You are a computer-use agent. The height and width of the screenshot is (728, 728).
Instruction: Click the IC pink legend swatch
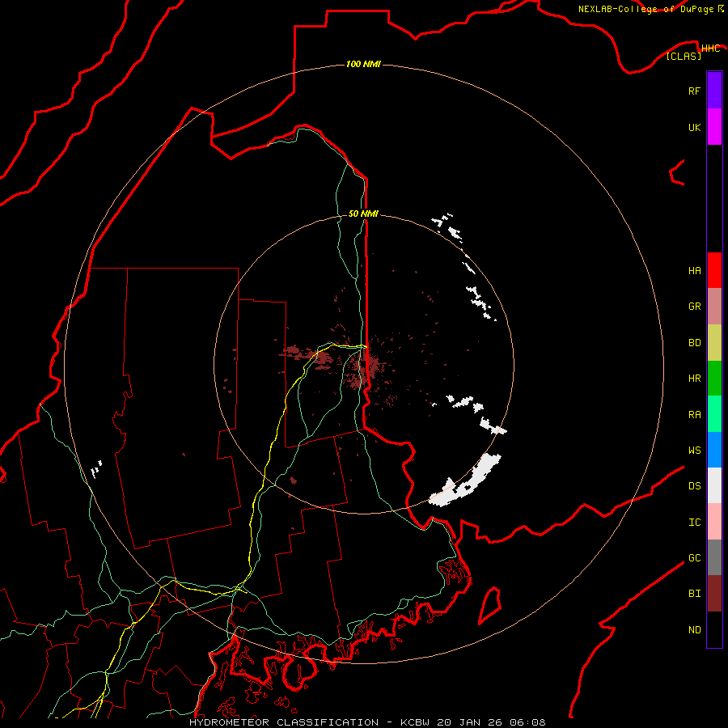pyautogui.click(x=714, y=522)
